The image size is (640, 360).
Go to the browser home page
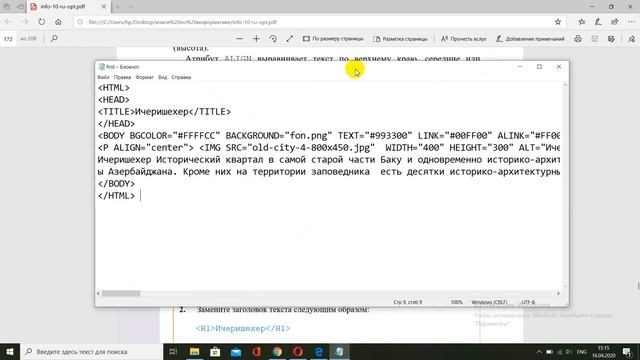[x=58, y=22]
